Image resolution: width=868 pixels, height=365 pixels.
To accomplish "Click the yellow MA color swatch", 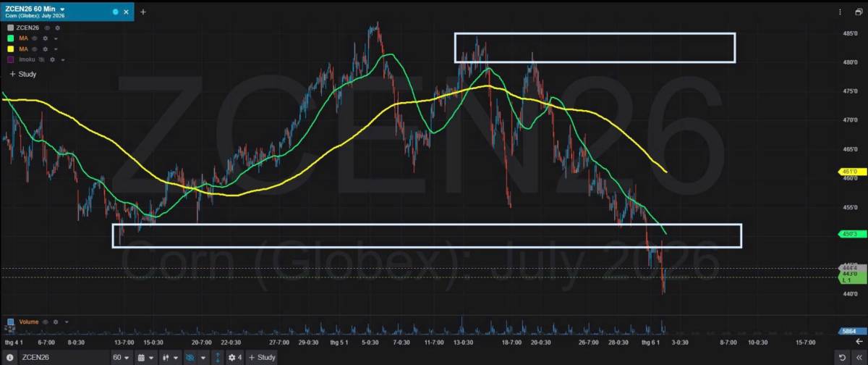I will coord(10,49).
